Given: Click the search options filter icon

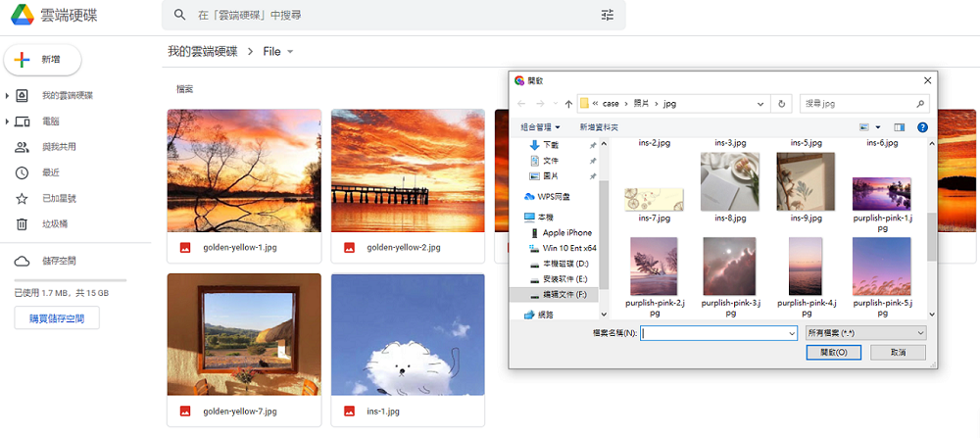Looking at the screenshot, I should 607,16.
